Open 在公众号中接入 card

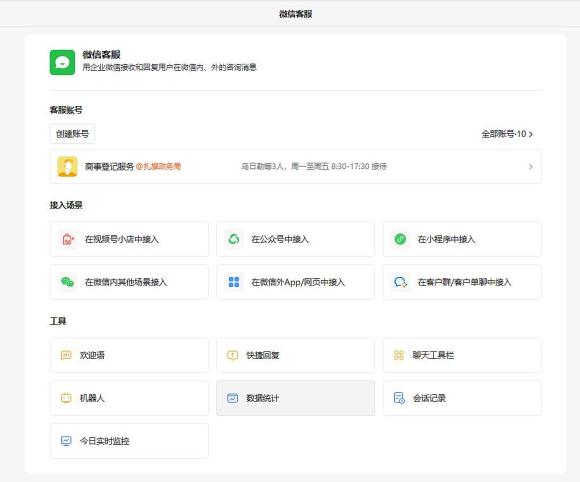(x=296, y=239)
